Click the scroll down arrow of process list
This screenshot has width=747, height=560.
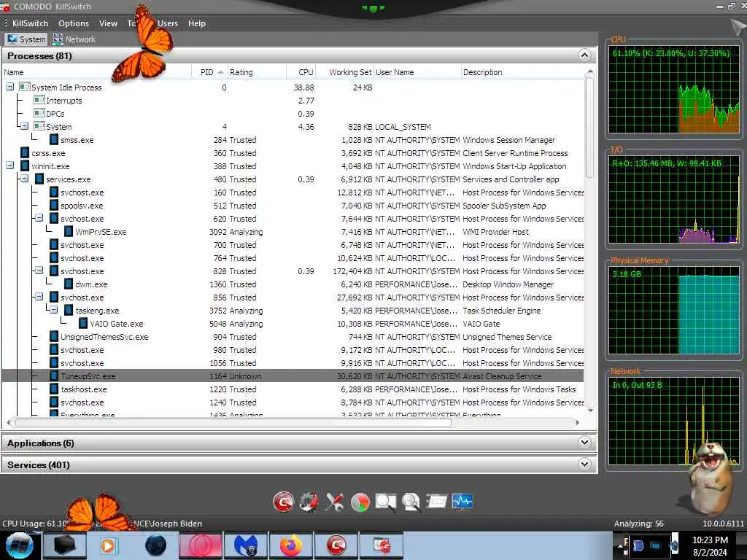[590, 410]
